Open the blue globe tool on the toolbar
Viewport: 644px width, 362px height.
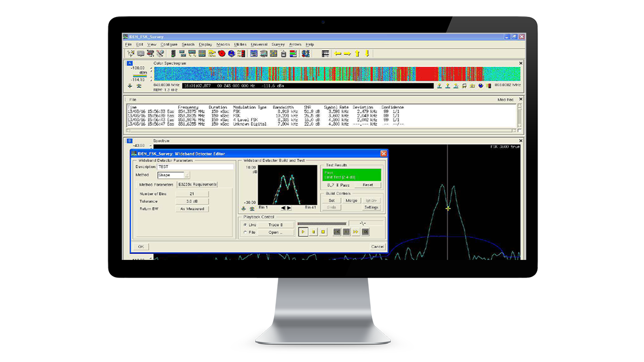(x=230, y=53)
